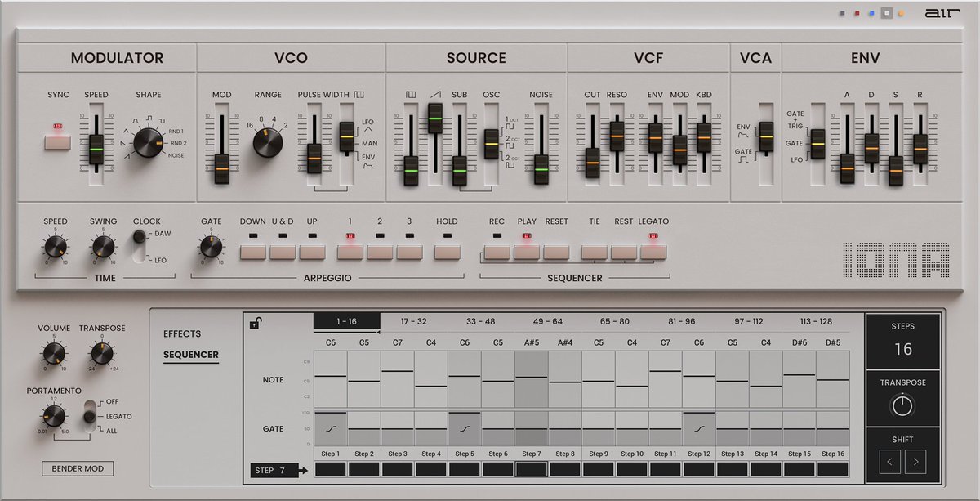Viewport: 980px width, 501px height.
Task: Click the CUT slider in the VCF section
Action: pos(590,161)
